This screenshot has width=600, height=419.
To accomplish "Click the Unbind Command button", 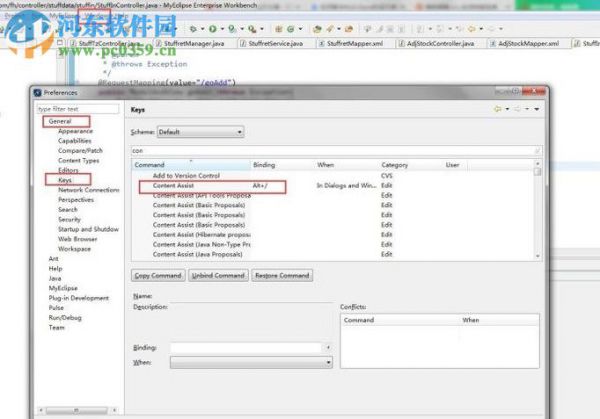I will pyautogui.click(x=218, y=276).
